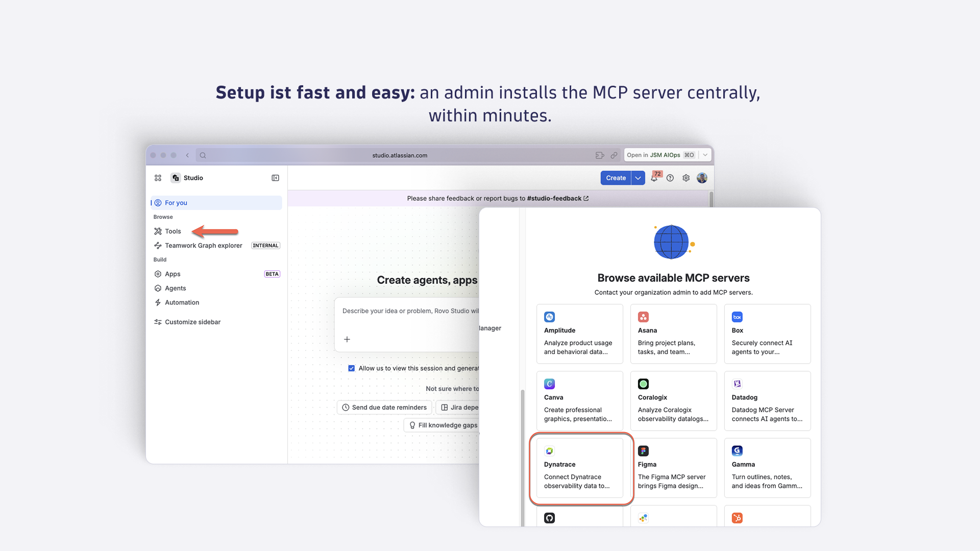
Task: Click the Studio logo icon
Action: coord(176,178)
